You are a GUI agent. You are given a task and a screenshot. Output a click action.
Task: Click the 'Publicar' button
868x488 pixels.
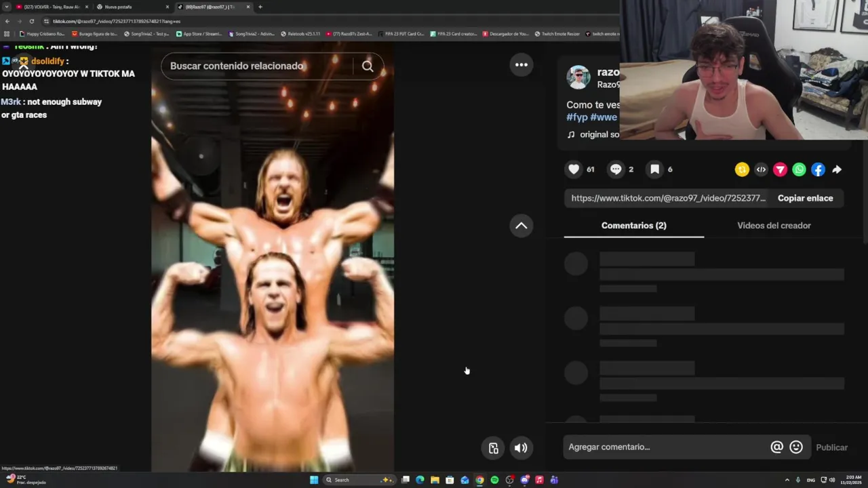click(831, 447)
